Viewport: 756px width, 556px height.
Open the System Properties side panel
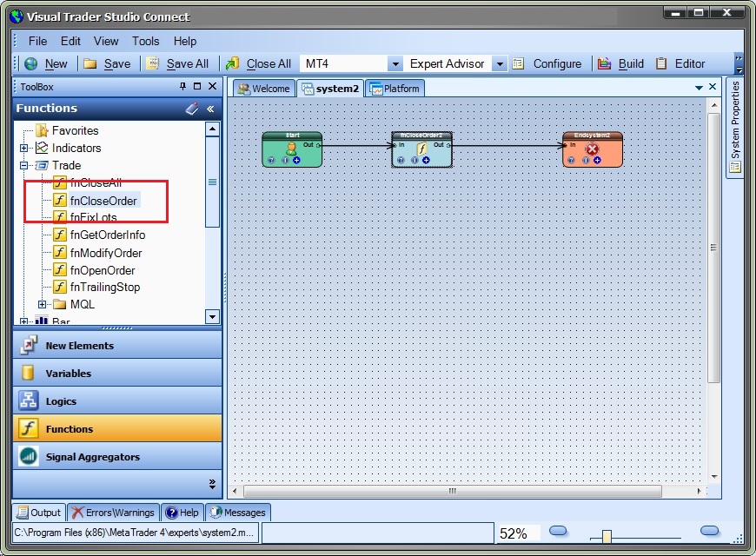735,127
